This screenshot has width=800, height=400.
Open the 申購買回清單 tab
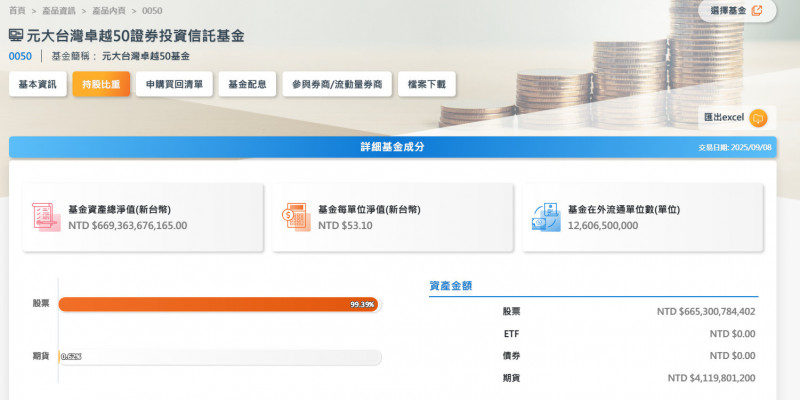[x=174, y=85]
